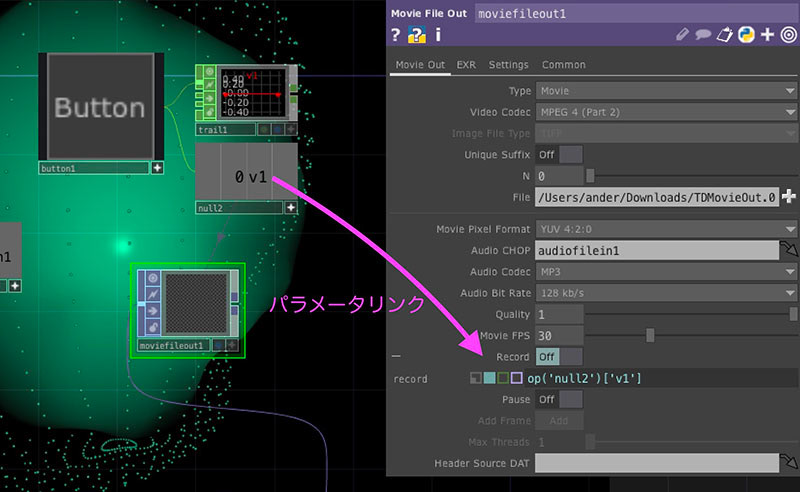This screenshot has height=492, width=800.
Task: Switch to the Settings tab
Action: [x=508, y=65]
